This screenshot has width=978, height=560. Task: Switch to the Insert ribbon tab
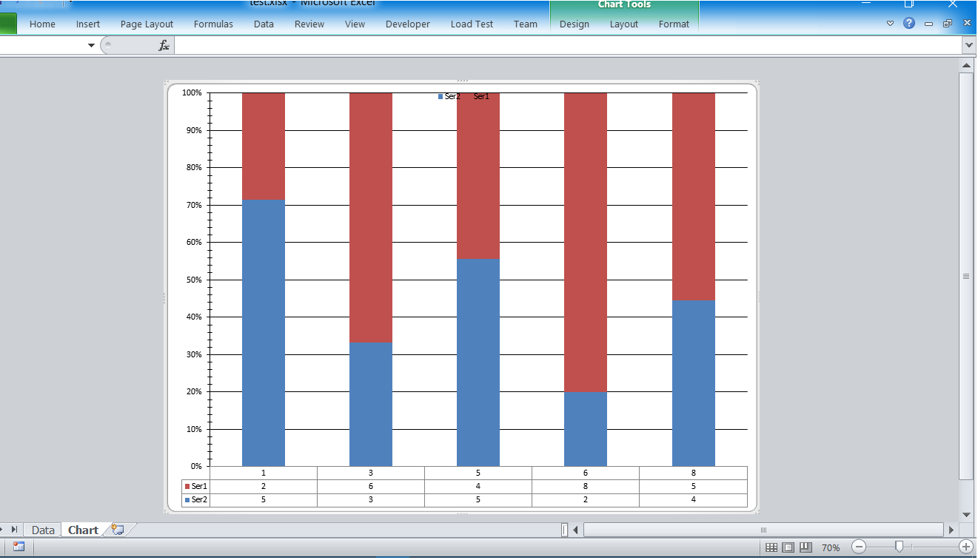[88, 24]
